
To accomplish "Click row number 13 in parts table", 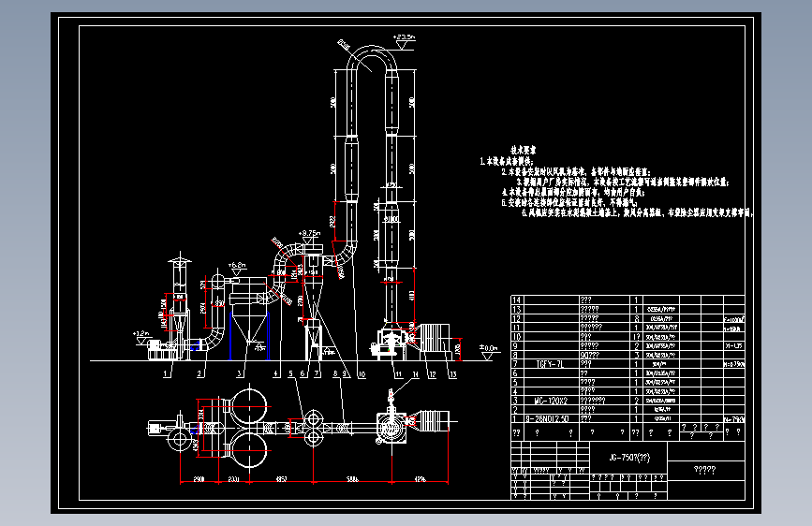I will click(x=516, y=309).
